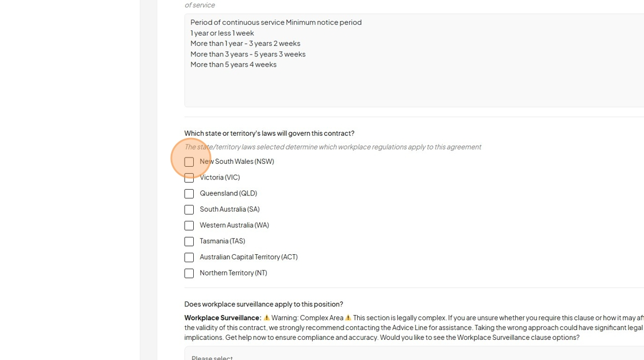
Task: Check the Tasmania (TAS) checkbox
Action: coord(189,242)
